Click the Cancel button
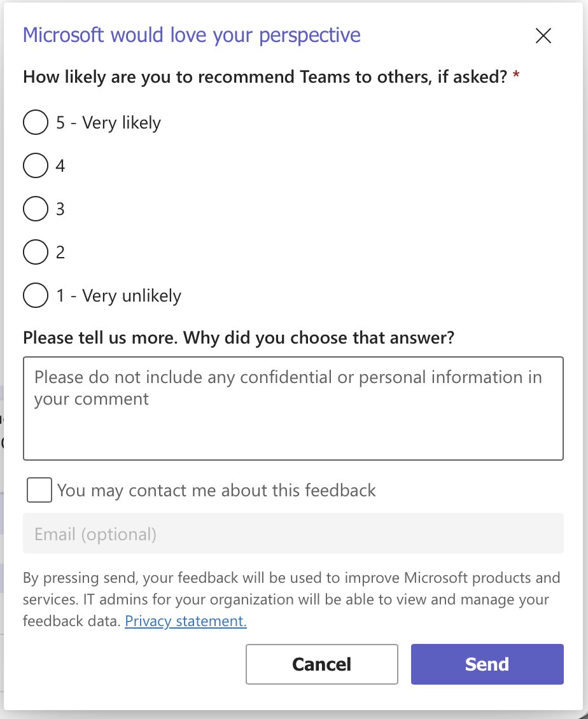The image size is (588, 719). tap(321, 664)
